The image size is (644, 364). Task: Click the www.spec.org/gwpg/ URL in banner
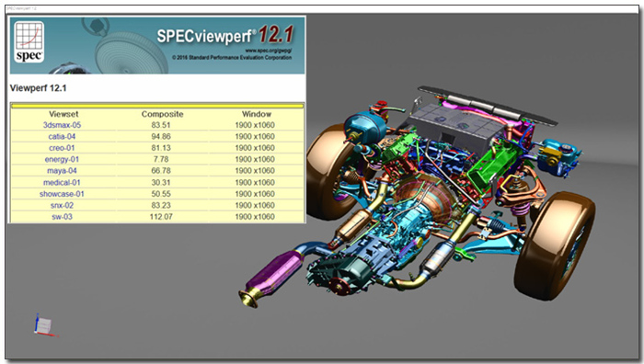pyautogui.click(x=269, y=51)
